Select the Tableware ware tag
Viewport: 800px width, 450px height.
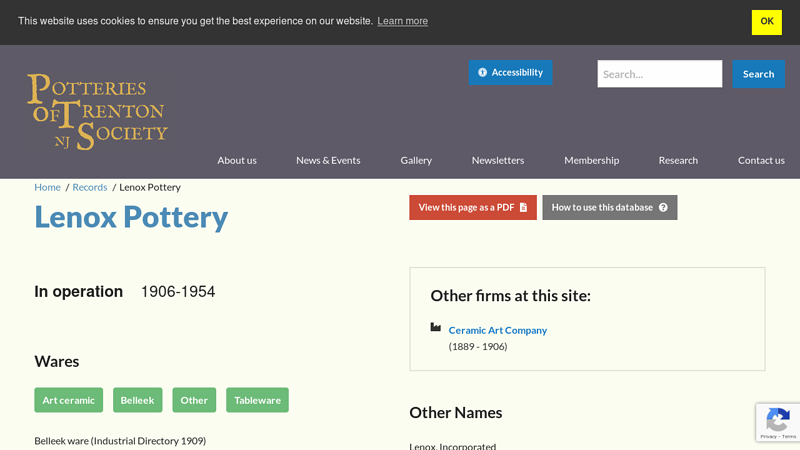[x=257, y=400]
